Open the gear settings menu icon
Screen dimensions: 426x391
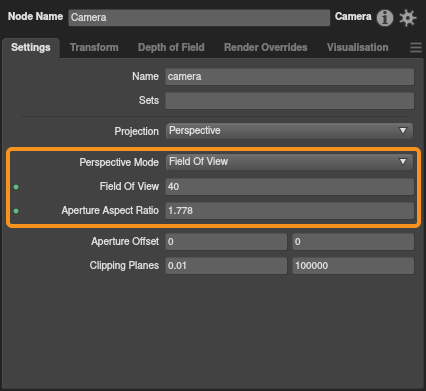[408, 18]
